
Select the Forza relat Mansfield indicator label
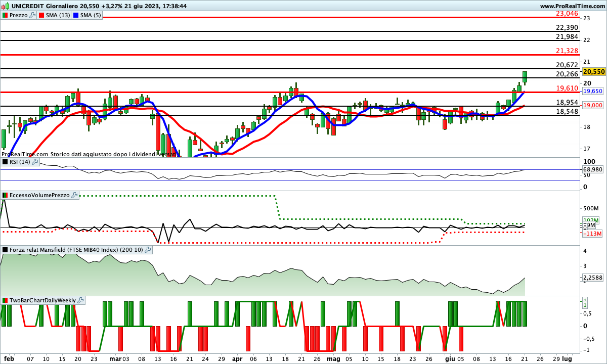pyautogui.click(x=76, y=250)
